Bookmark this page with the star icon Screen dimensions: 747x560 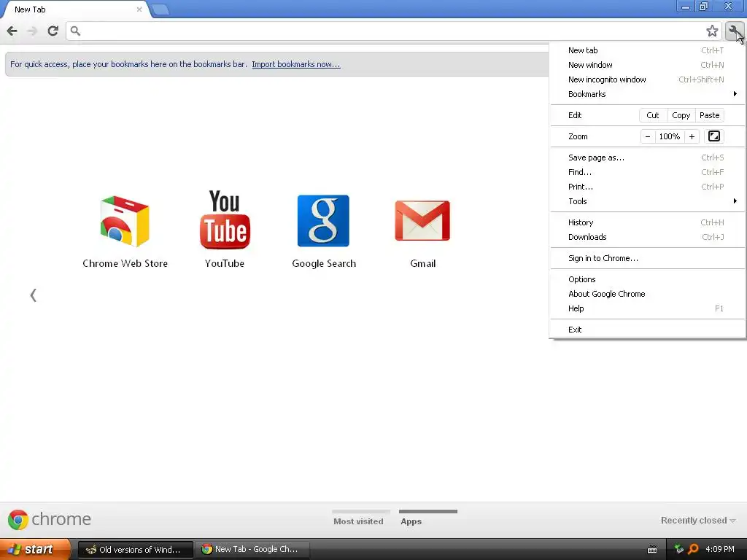coord(712,31)
